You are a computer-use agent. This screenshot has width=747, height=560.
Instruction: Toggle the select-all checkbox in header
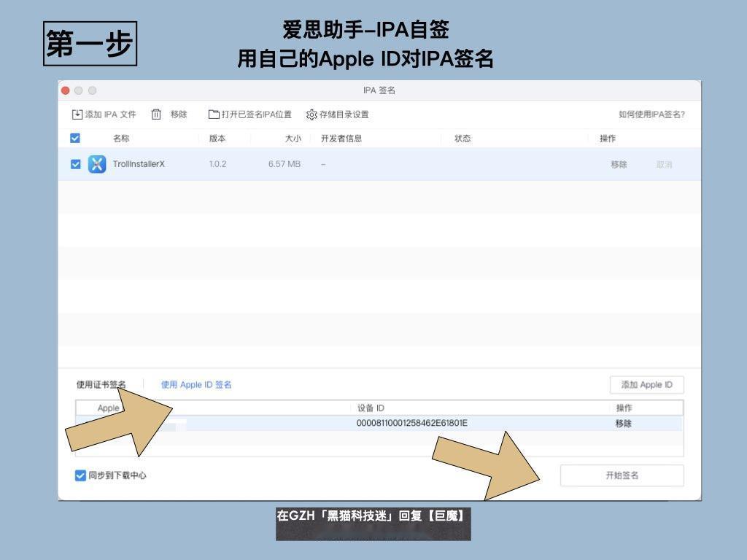point(75,138)
